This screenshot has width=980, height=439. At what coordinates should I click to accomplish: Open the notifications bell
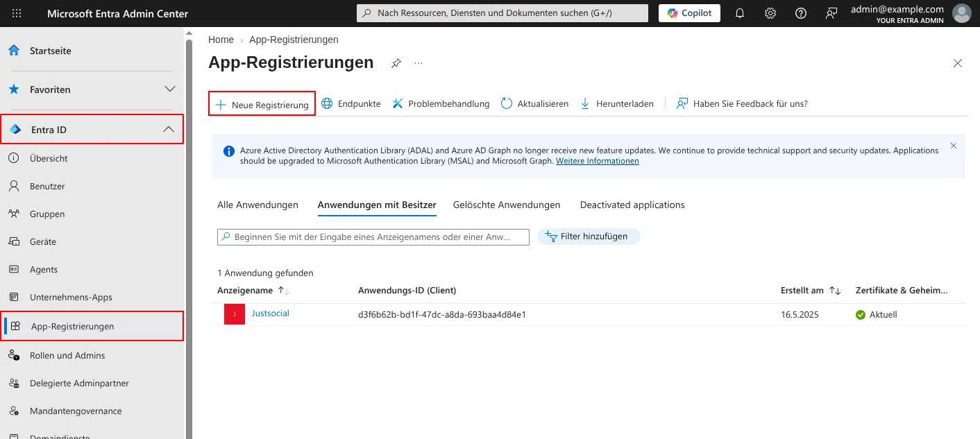[x=740, y=13]
